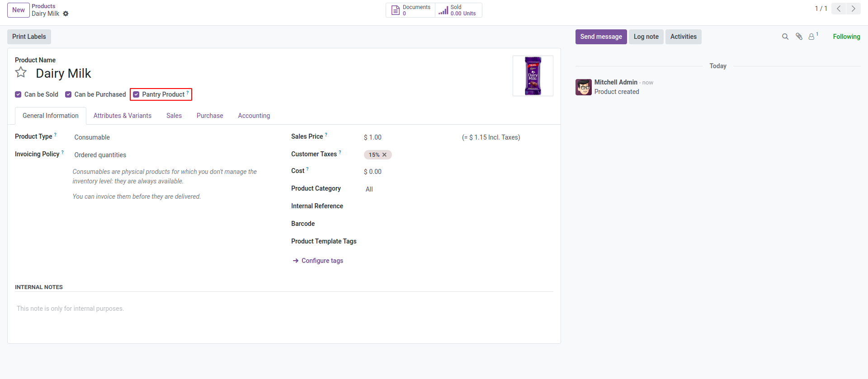The height and width of the screenshot is (379, 868).
Task: Go back to Products breadcrumb
Action: (x=43, y=6)
